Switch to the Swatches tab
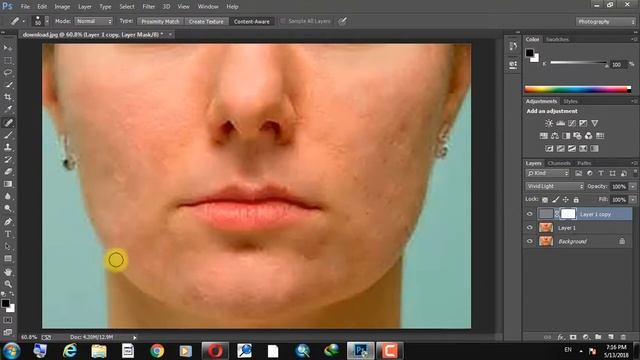The height and width of the screenshot is (360, 640). [x=558, y=39]
